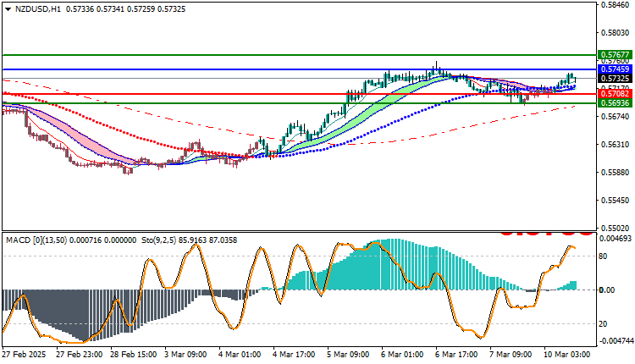Select the NZDUSD,H1 chart title text
Image resolution: width=635 pixels, height=364 pixels.
(37, 9)
